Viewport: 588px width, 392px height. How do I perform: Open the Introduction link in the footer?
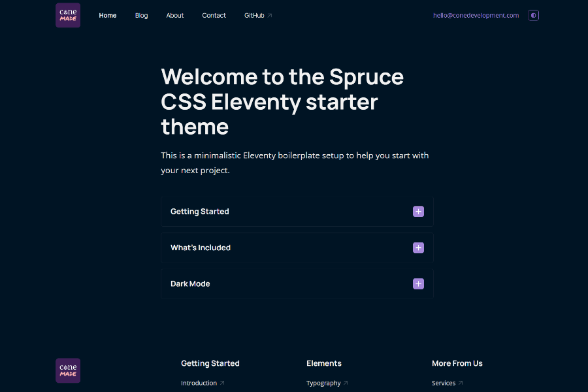pos(198,383)
